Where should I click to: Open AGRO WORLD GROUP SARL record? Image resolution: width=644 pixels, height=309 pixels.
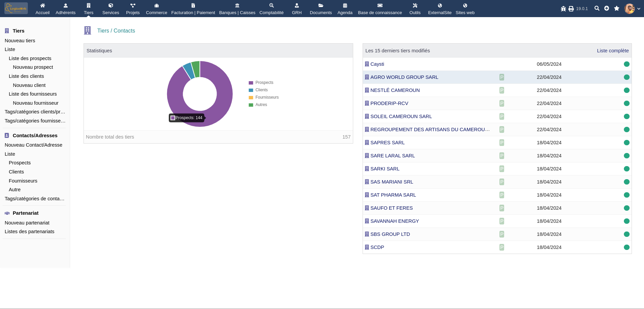(404, 77)
